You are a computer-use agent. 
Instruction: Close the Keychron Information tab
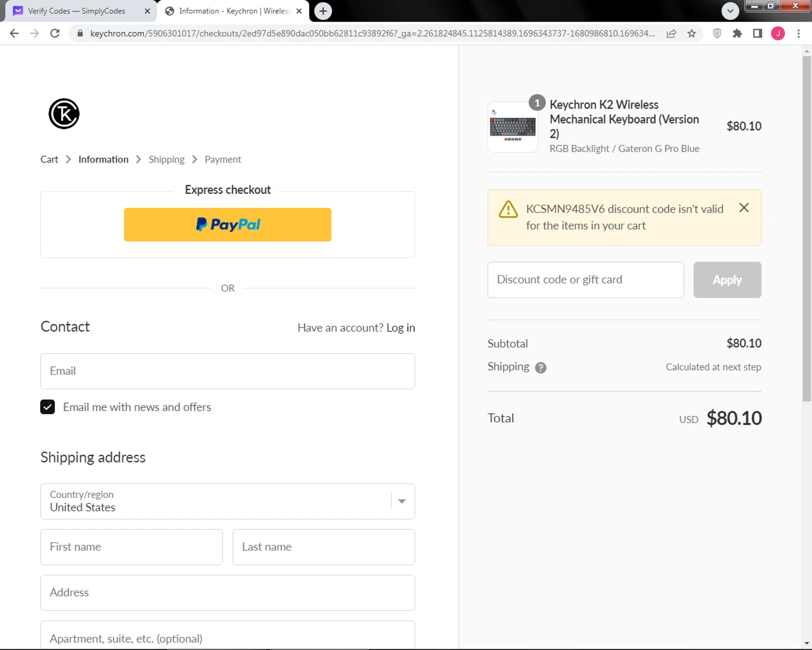coord(299,11)
